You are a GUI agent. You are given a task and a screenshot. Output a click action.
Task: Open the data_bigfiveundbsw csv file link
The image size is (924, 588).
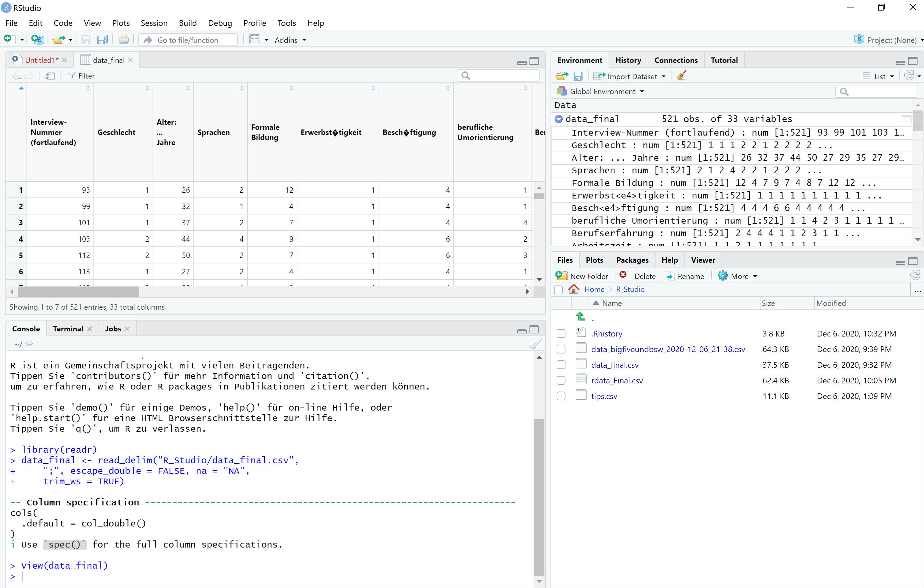tap(668, 349)
